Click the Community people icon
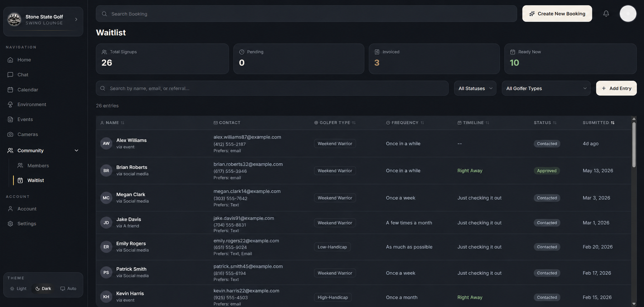 tap(10, 150)
